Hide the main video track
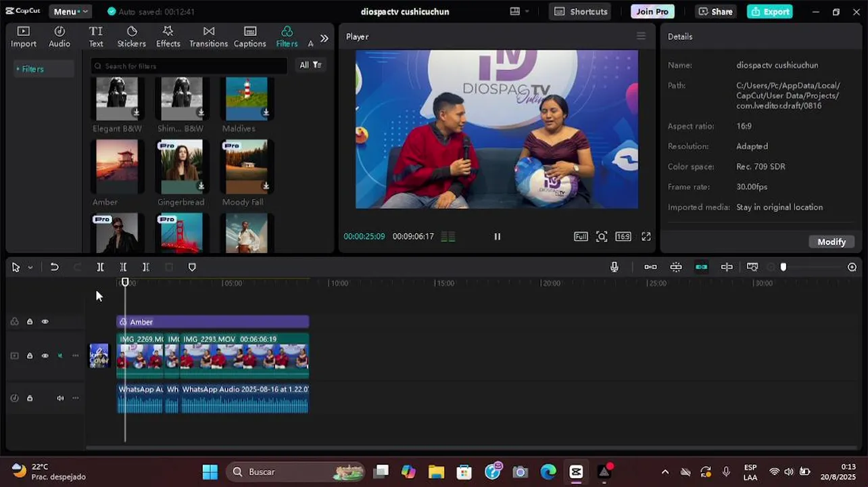868x487 pixels. [45, 356]
